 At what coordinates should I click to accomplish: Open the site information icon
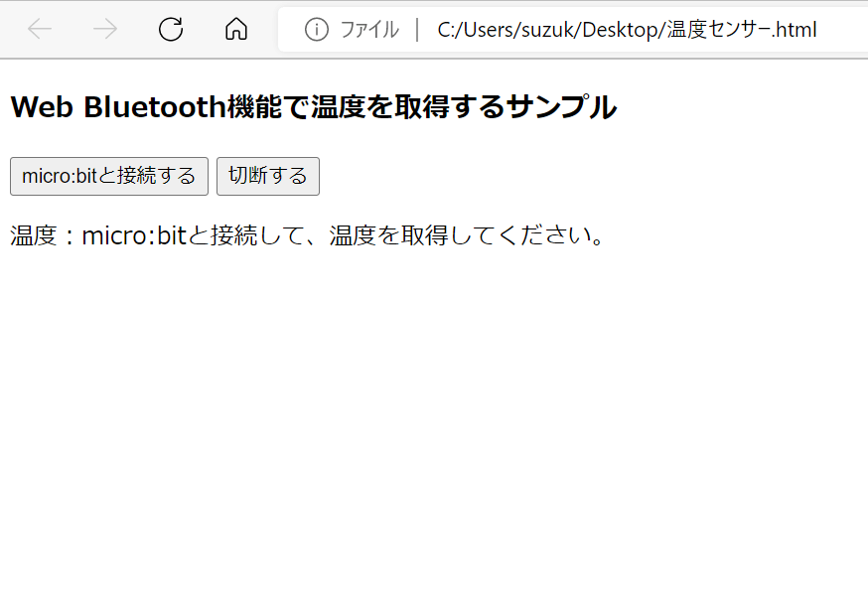coord(317,30)
